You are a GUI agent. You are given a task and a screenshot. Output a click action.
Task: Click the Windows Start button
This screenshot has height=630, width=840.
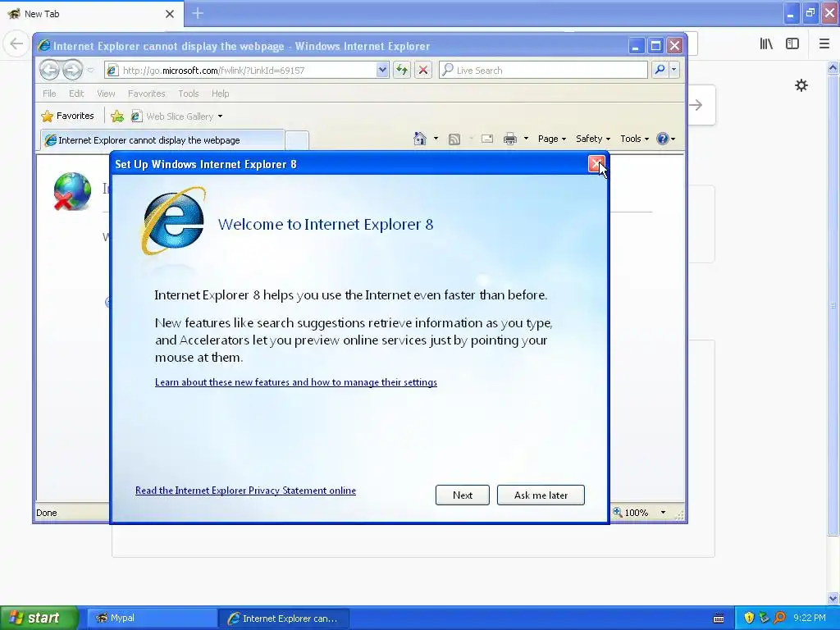(x=39, y=618)
